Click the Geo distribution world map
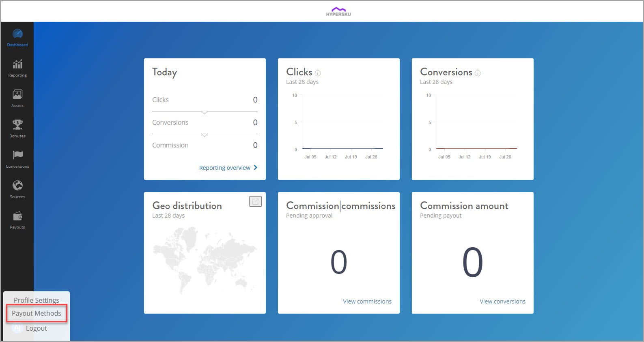This screenshot has width=644, height=342. [x=205, y=260]
